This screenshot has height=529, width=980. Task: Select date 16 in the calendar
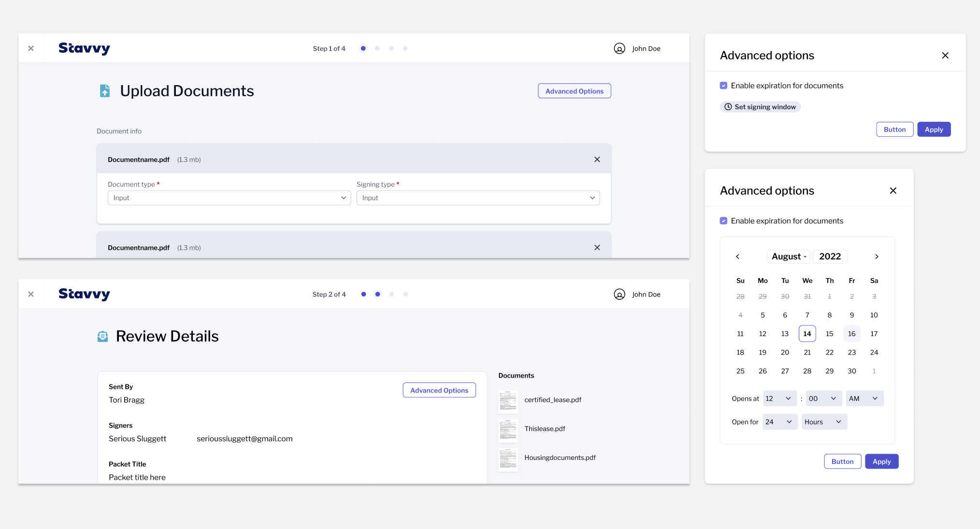[x=851, y=334]
